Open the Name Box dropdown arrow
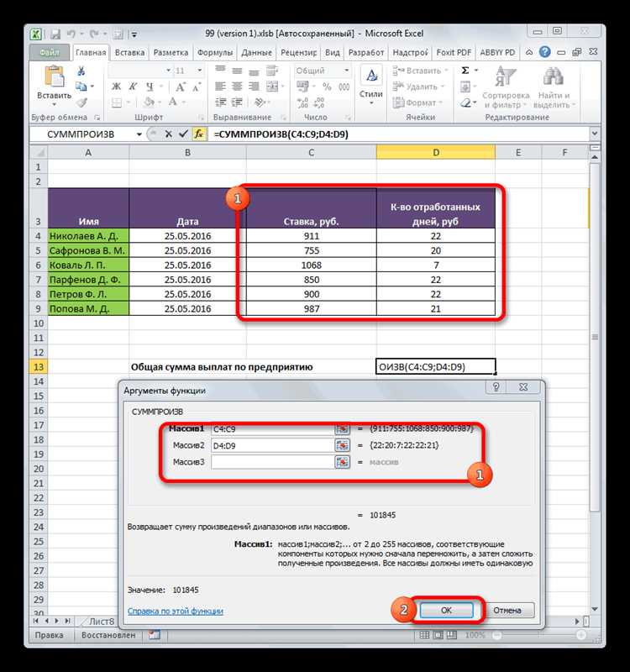This screenshot has height=672, width=630. (139, 134)
